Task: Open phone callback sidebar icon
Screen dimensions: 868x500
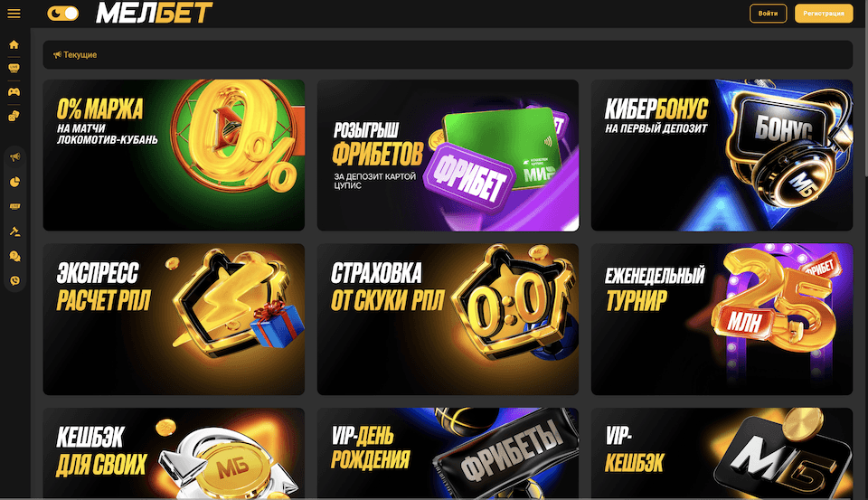Action: point(15,280)
